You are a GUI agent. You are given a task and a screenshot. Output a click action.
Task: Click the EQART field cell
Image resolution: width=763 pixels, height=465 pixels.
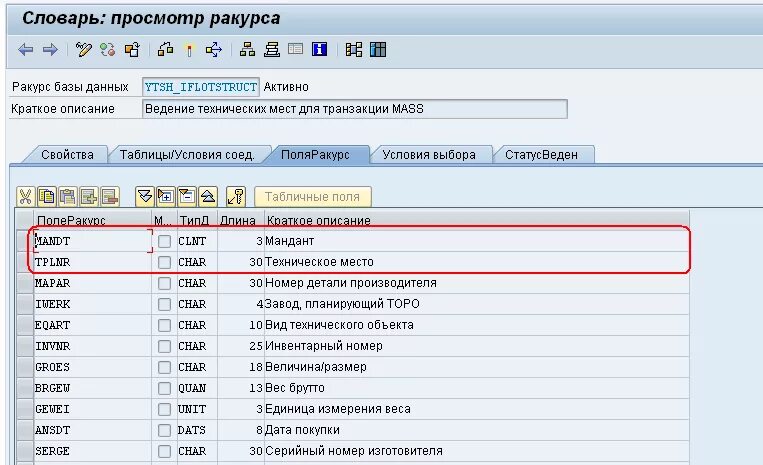coord(92,325)
